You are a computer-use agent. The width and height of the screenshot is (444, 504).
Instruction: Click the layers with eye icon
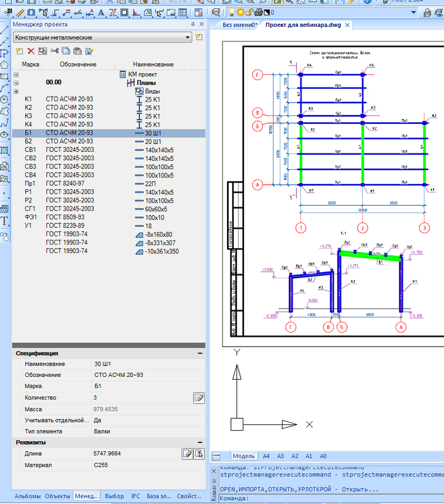click(x=439, y=12)
